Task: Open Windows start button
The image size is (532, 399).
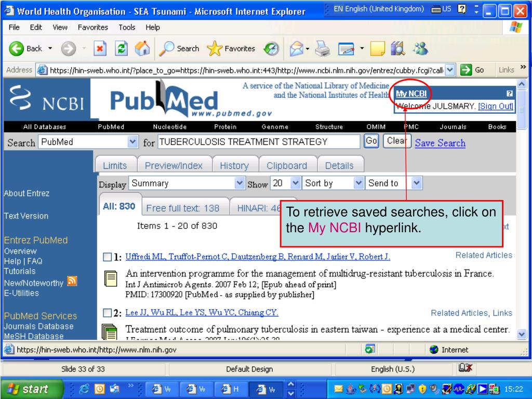Action: [x=32, y=389]
